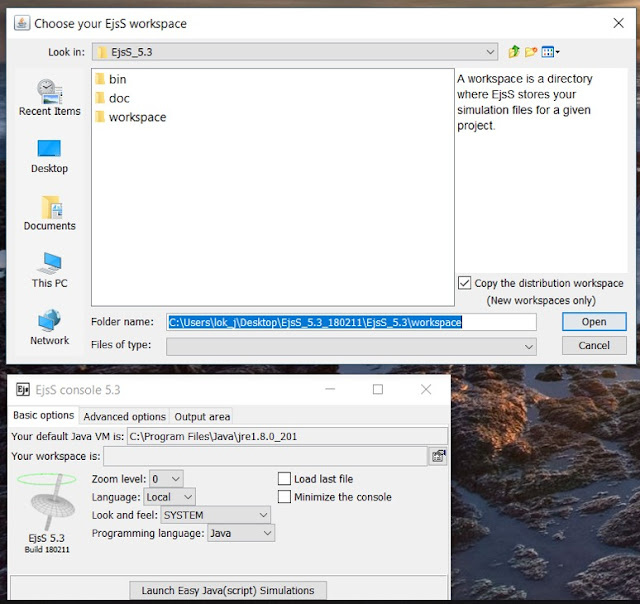
Task: Click the bin folder icon
Action: coord(100,79)
